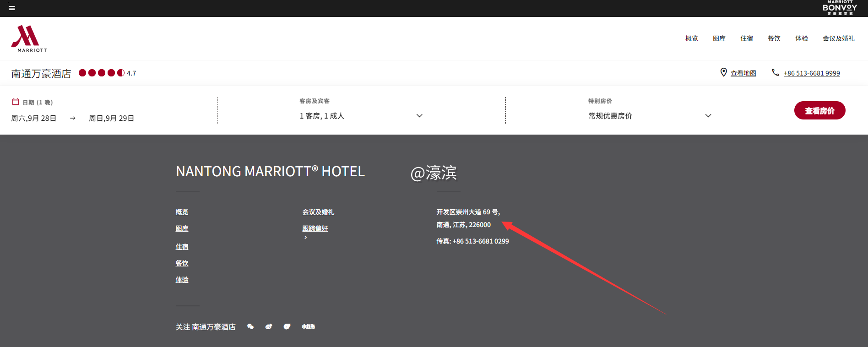This screenshot has height=347, width=868.
Task: Click the arrow between the stay dates
Action: tap(73, 118)
